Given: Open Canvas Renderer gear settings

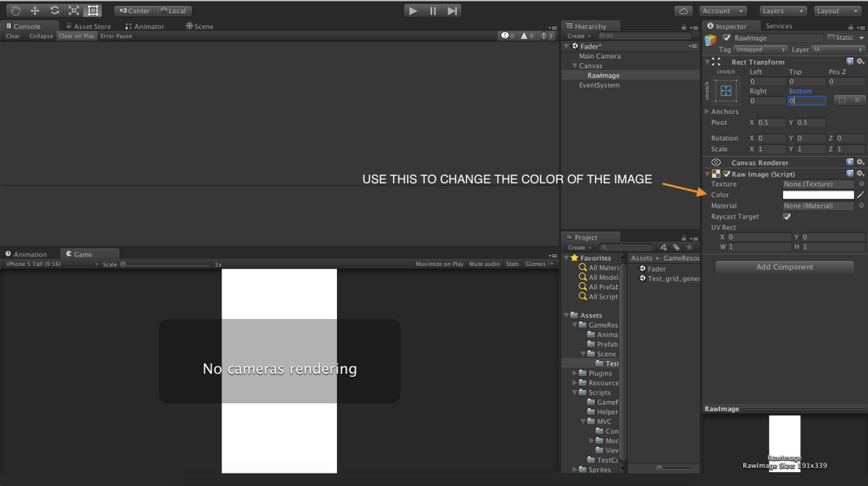Looking at the screenshot, I should 860,163.
